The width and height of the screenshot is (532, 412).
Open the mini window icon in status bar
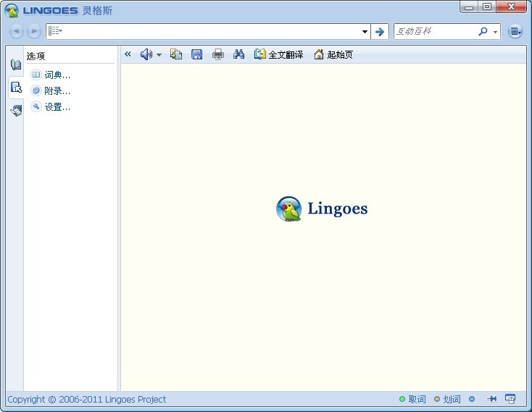click(x=510, y=399)
